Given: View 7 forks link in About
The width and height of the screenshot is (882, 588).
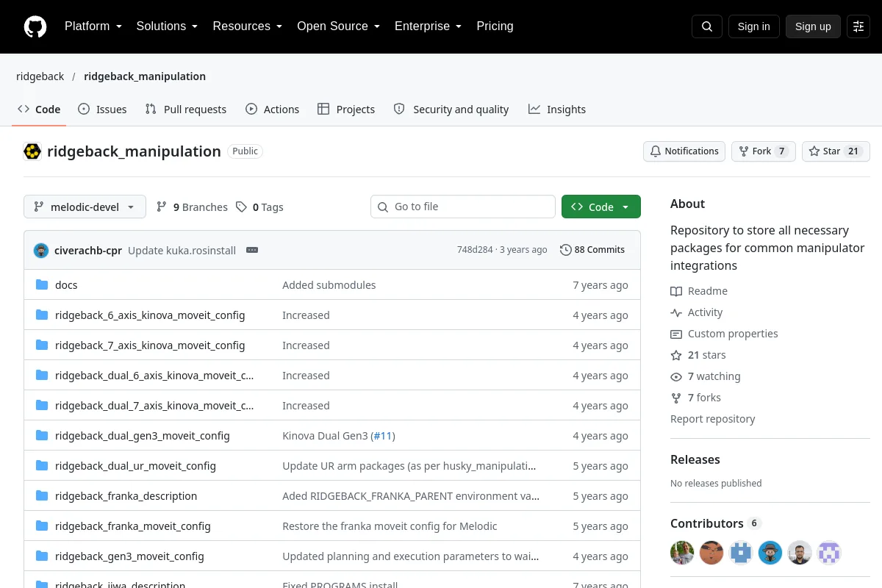Looking at the screenshot, I should pyautogui.click(x=695, y=398).
